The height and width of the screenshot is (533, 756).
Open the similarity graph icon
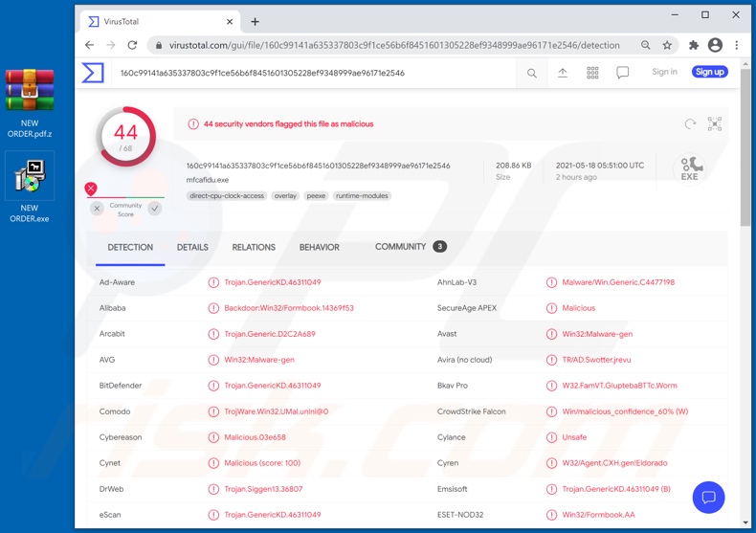click(x=715, y=123)
